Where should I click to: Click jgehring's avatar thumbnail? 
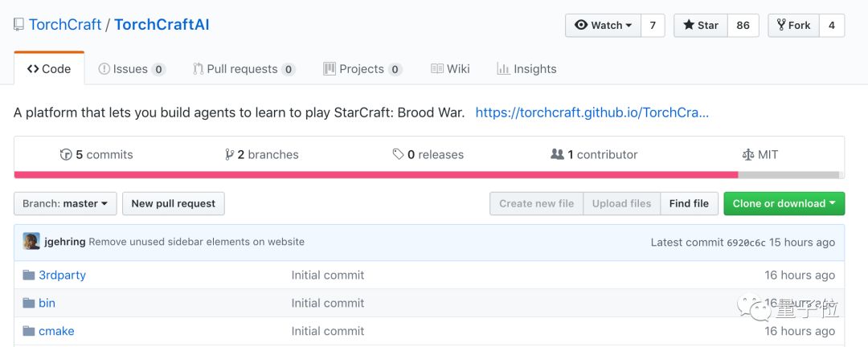click(31, 241)
